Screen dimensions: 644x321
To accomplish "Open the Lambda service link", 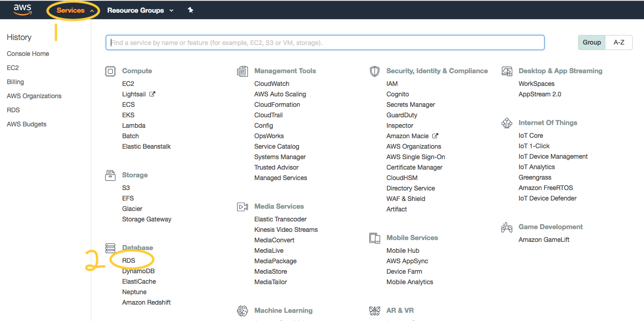I will (134, 125).
